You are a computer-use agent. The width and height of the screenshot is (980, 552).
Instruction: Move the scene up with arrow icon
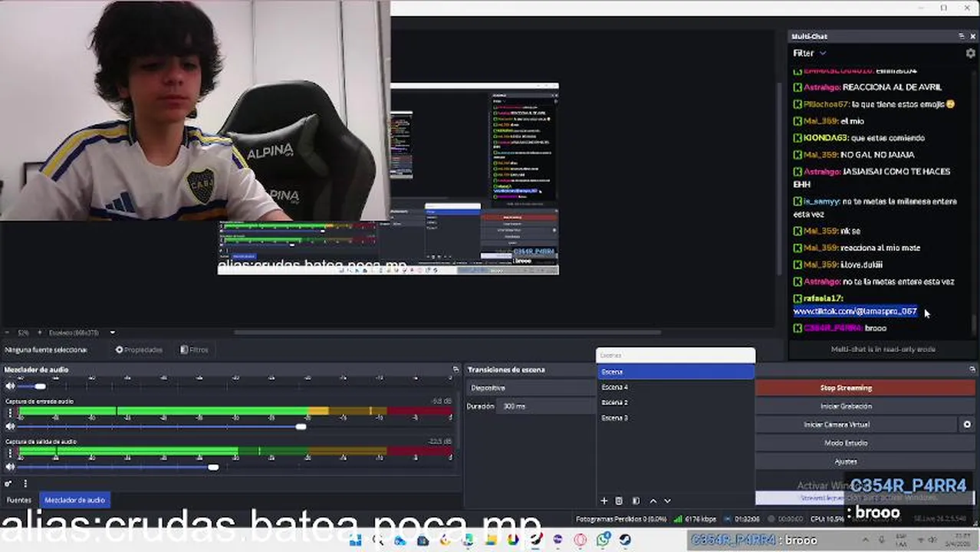point(653,501)
